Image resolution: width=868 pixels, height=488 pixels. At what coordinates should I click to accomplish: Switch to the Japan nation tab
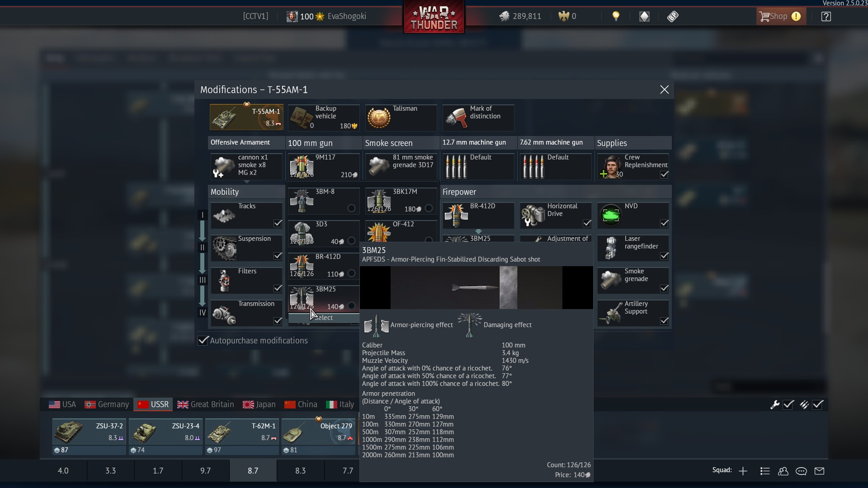(259, 404)
